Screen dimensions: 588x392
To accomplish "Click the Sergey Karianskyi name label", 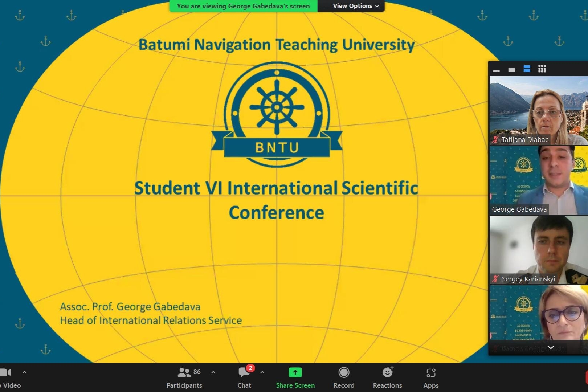I will click(x=528, y=279).
